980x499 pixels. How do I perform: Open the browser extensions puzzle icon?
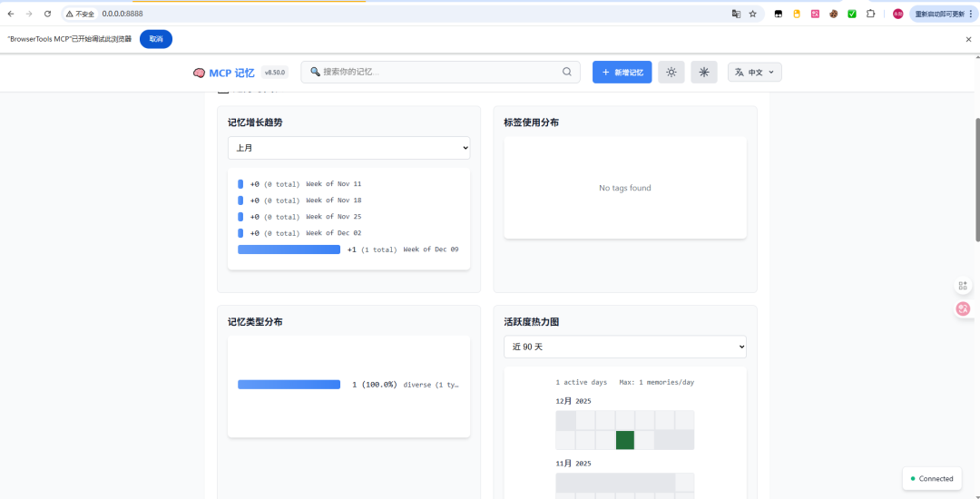pos(870,14)
